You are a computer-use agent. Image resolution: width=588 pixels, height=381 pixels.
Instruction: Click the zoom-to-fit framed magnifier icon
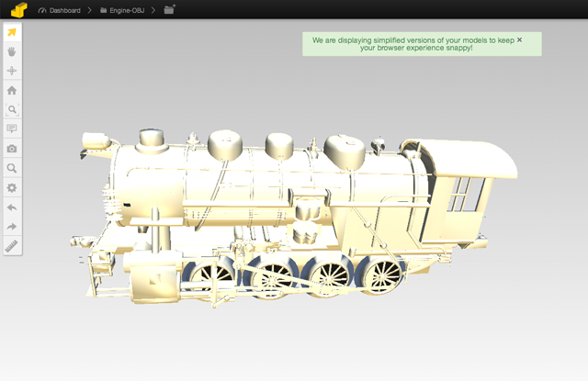point(12,110)
